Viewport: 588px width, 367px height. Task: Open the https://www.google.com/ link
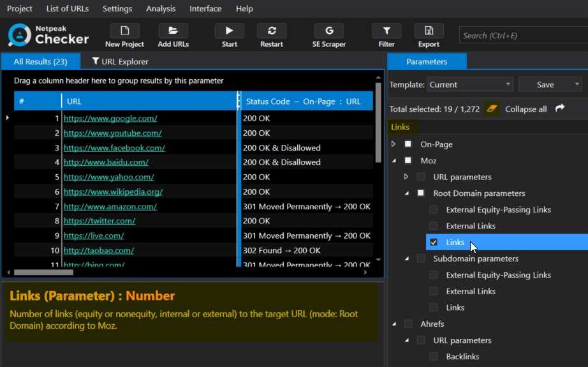[110, 118]
